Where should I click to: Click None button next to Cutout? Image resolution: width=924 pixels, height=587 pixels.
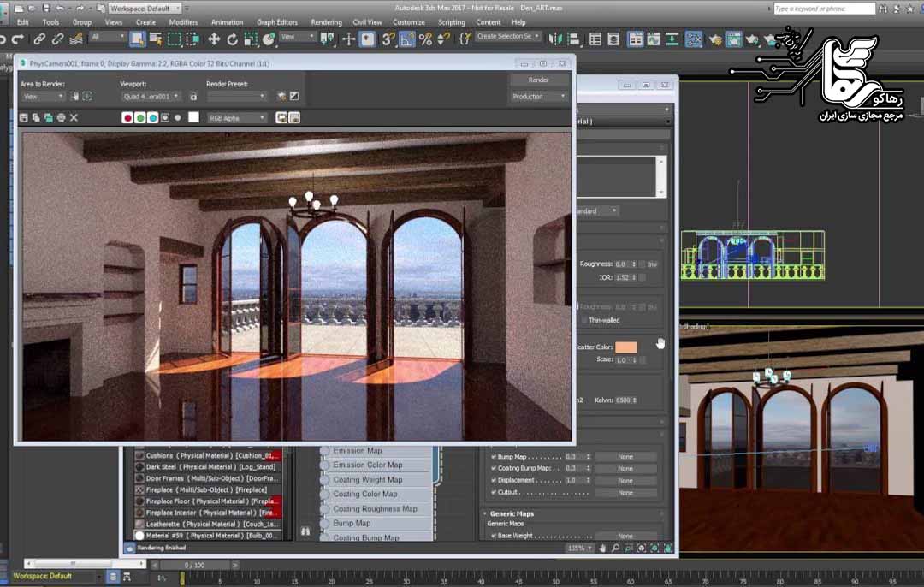pos(625,493)
